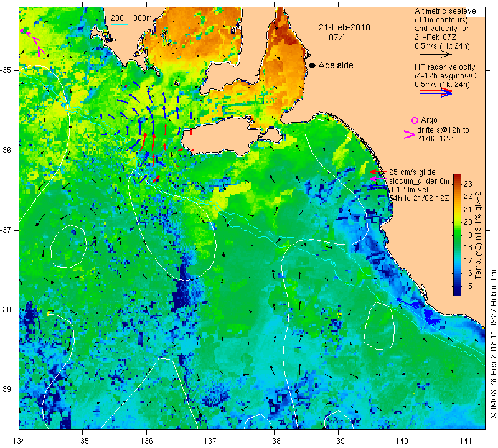Click the '25 cm/s glide' legend text
Viewport: 498px width, 448px height.
[412, 172]
